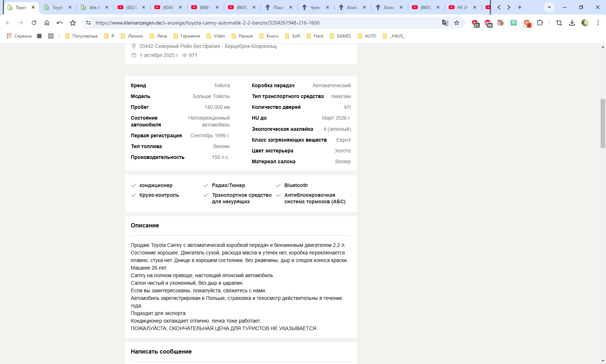Reload the current page
This screenshot has height=364, width=606.
[x=34, y=23]
